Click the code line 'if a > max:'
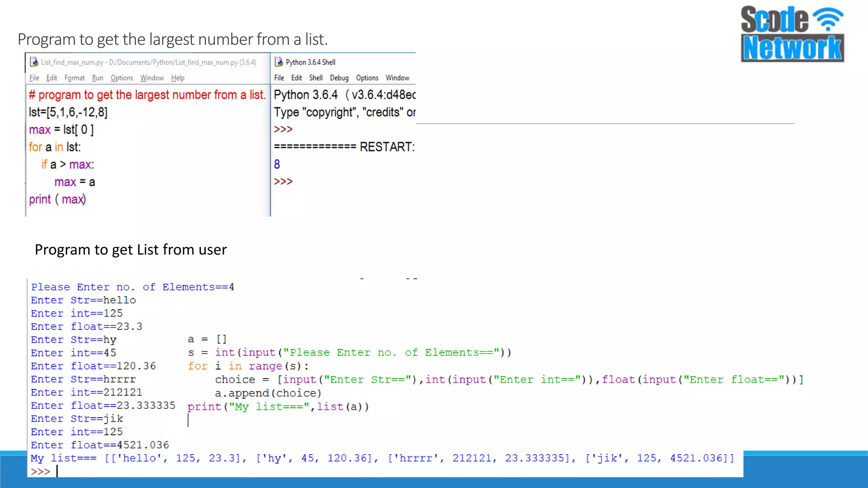Screen dimensions: 868x488 pyautogui.click(x=68, y=164)
